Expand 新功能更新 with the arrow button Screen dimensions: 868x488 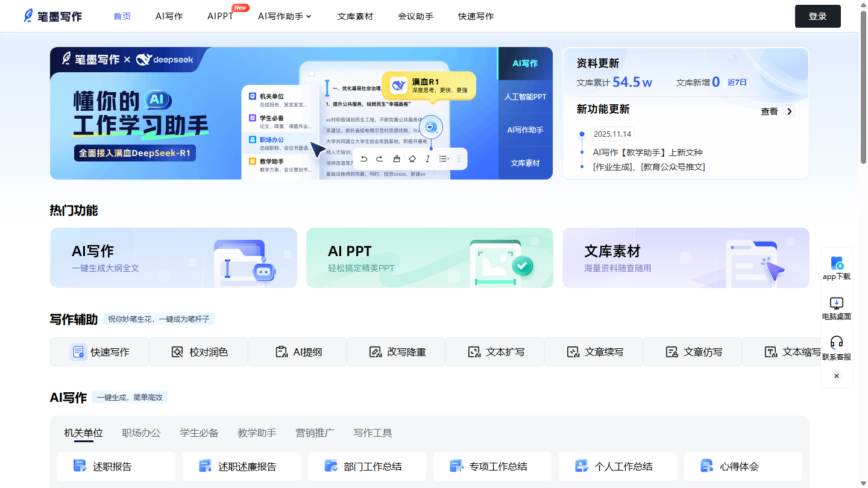pyautogui.click(x=789, y=111)
